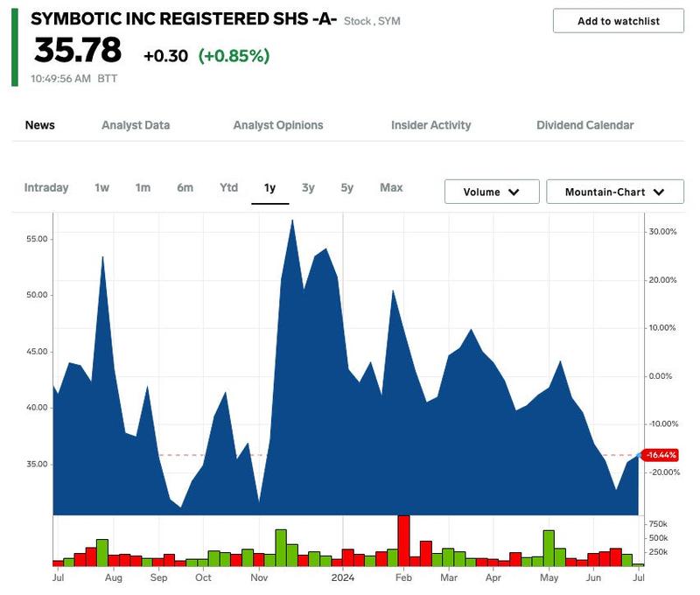View the Dividend Calendar tab
This screenshot has width=700, height=595.
coord(584,125)
